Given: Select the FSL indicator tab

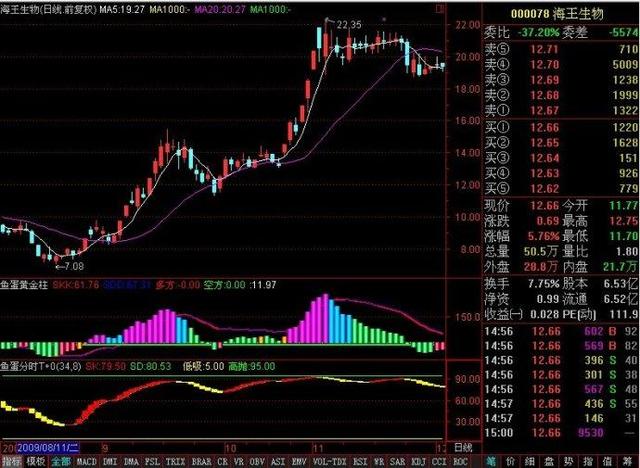Looking at the screenshot, I should pos(152,462).
